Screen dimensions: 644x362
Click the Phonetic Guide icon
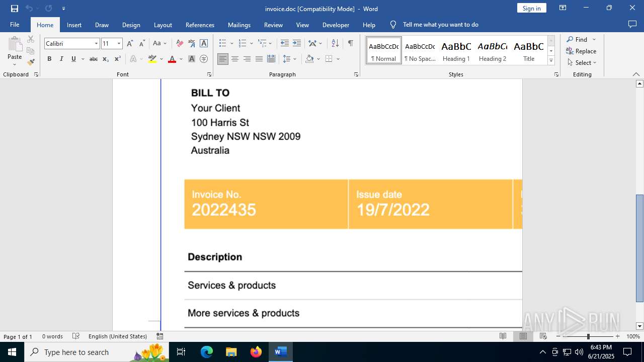192,43
